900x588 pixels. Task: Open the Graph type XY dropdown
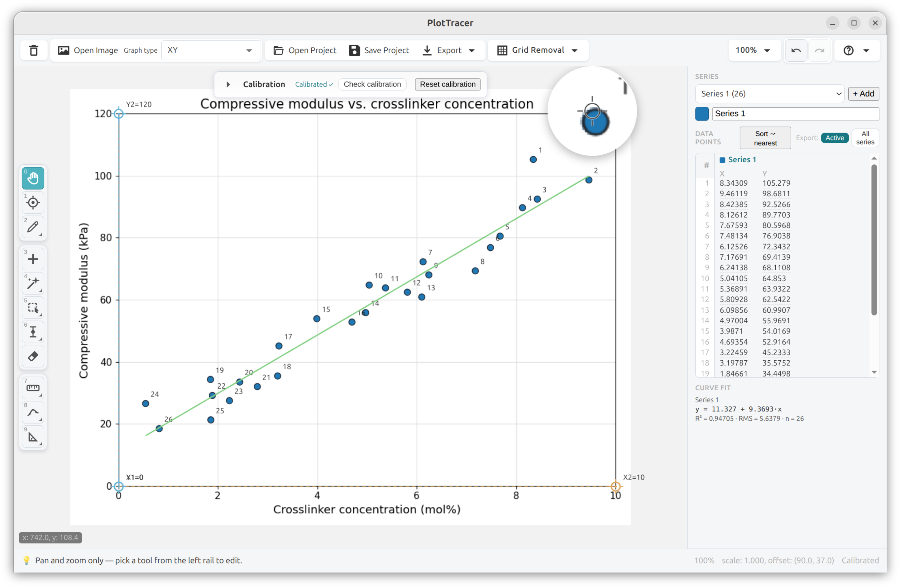click(x=211, y=50)
